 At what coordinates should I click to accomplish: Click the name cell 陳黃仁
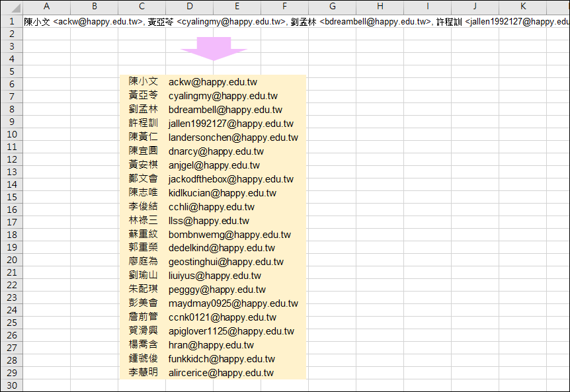pyautogui.click(x=143, y=137)
